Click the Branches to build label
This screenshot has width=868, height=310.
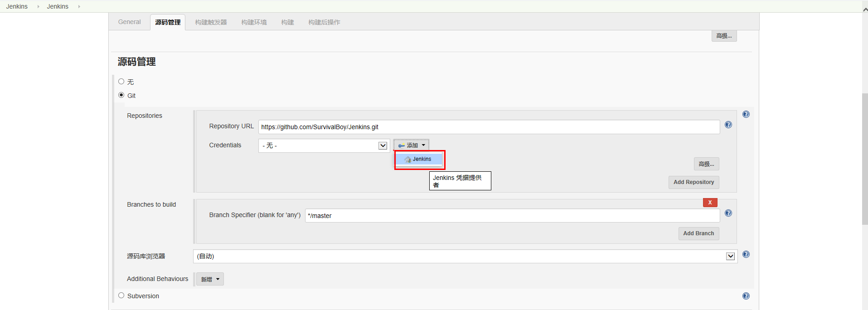[151, 204]
